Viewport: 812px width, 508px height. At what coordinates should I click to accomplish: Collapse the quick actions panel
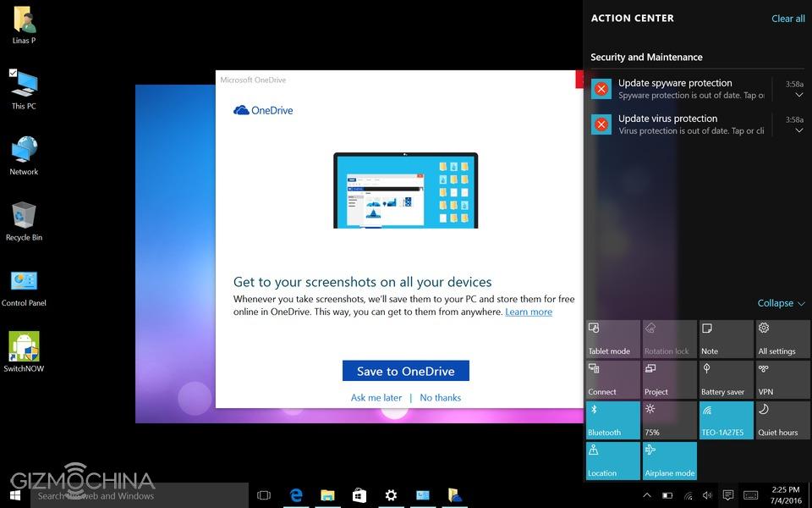[x=781, y=303]
